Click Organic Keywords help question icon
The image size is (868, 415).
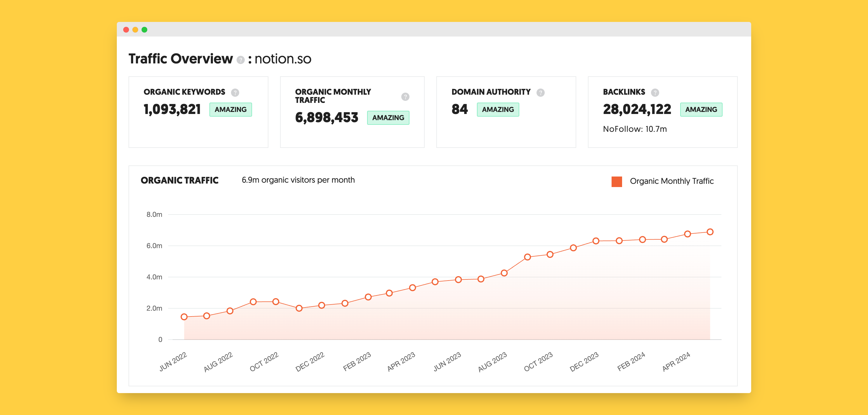click(235, 92)
